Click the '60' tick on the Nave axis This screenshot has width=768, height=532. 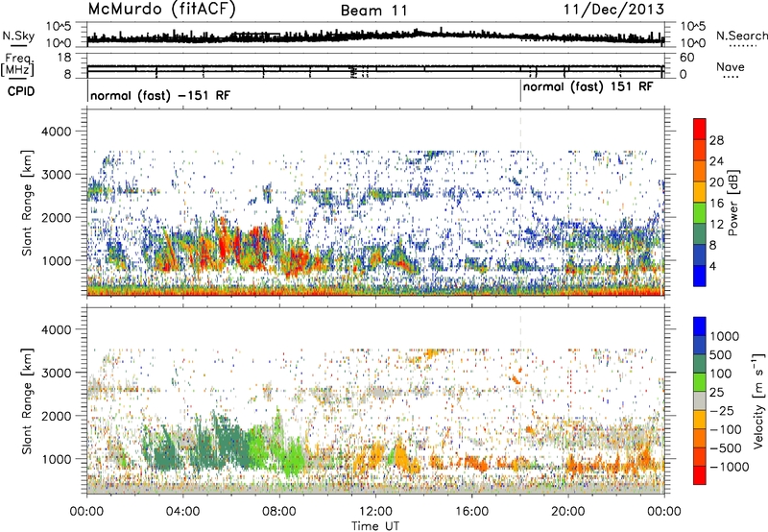click(686, 58)
